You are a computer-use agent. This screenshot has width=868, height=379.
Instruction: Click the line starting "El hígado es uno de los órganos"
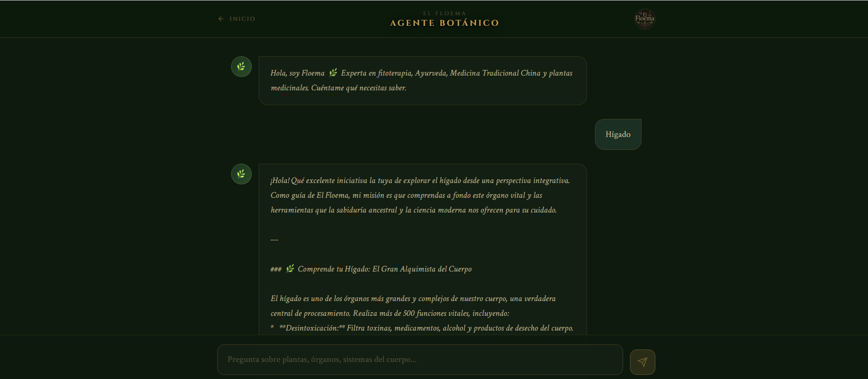[413, 298]
